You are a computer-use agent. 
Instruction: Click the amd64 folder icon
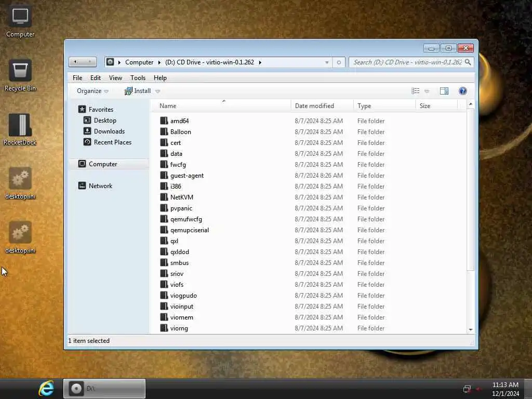[x=164, y=121]
